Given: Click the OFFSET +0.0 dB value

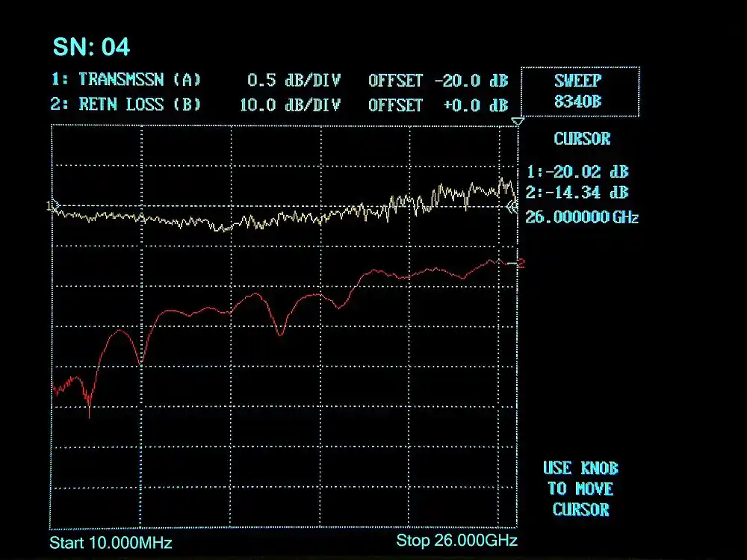Looking at the screenshot, I should pos(438,105).
